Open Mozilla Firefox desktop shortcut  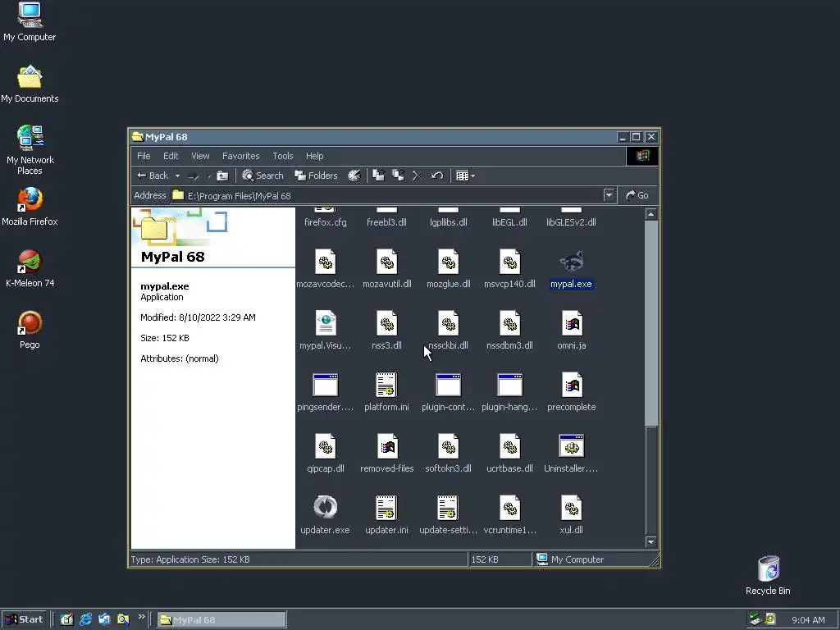(30, 206)
